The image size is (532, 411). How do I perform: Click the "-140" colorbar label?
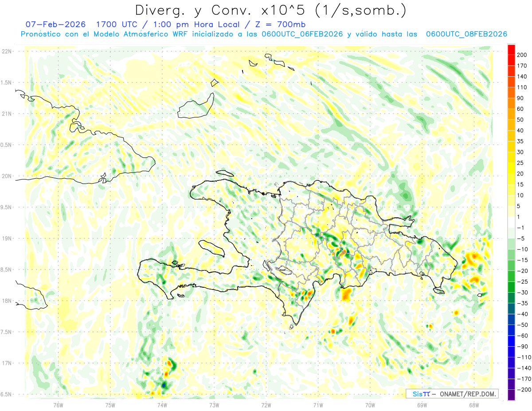pyautogui.click(x=524, y=368)
